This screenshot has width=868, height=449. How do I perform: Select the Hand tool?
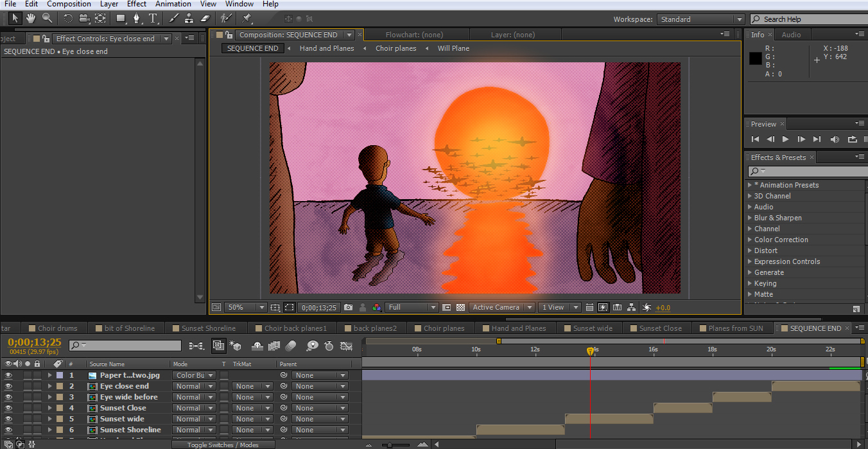click(31, 19)
